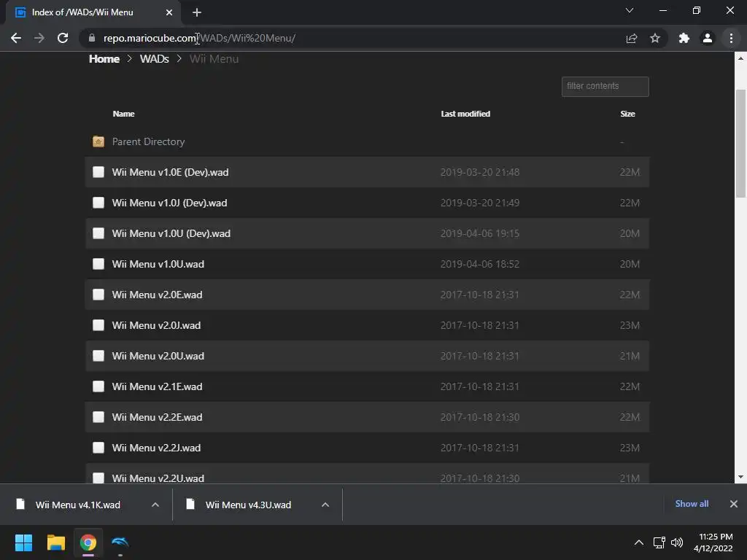
Task: Download Wii Menu v1.0U.wad
Action: [158, 264]
